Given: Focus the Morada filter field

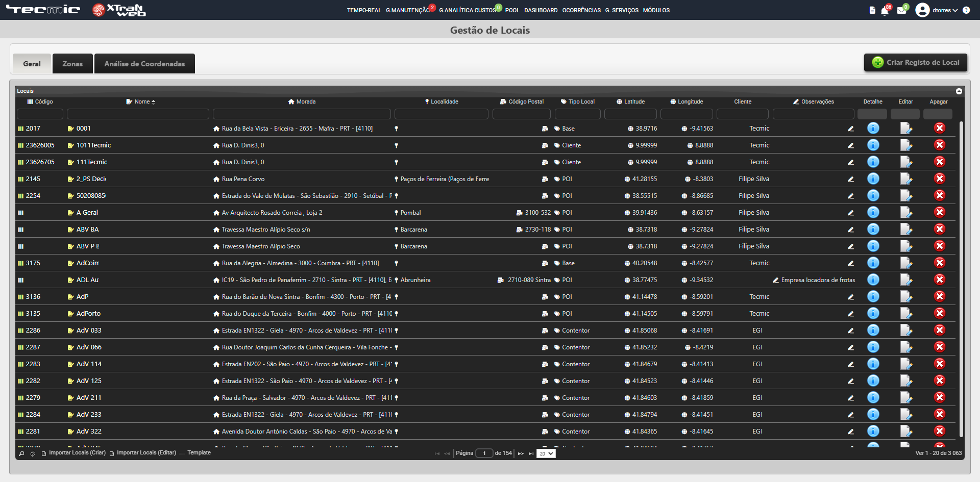Looking at the screenshot, I should pos(302,114).
